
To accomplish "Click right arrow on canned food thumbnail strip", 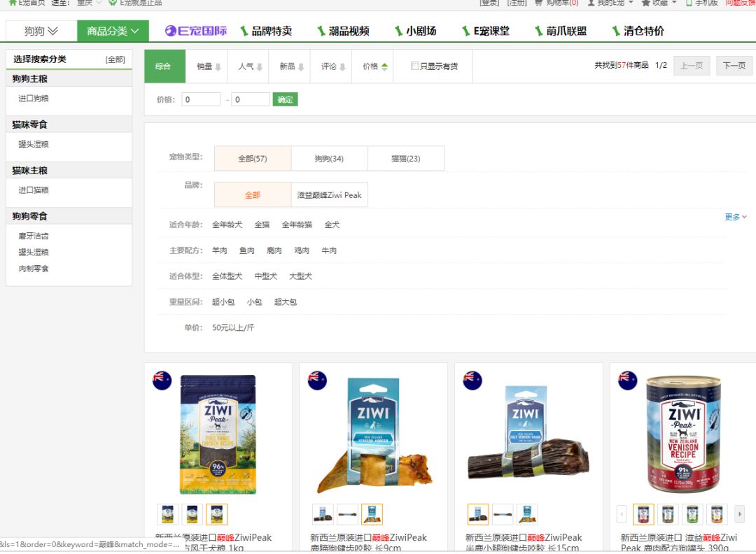I will (x=740, y=514).
